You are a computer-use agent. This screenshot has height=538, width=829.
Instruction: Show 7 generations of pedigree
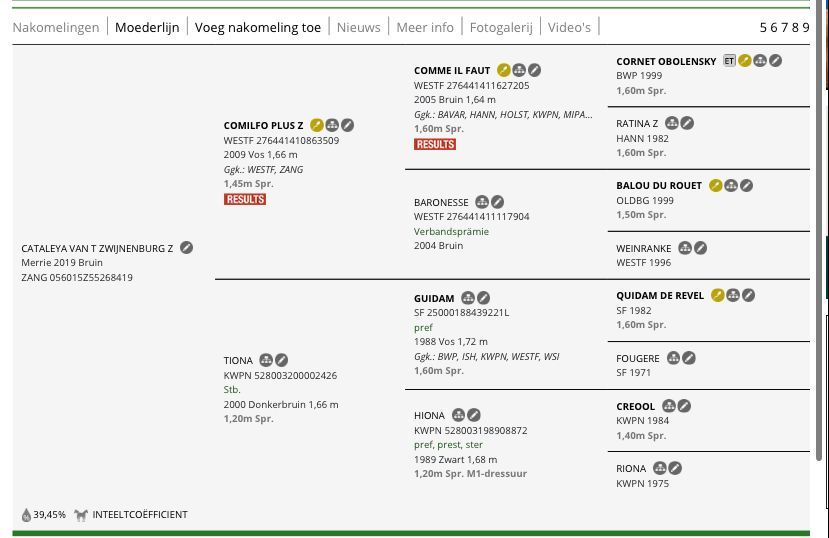(x=785, y=27)
